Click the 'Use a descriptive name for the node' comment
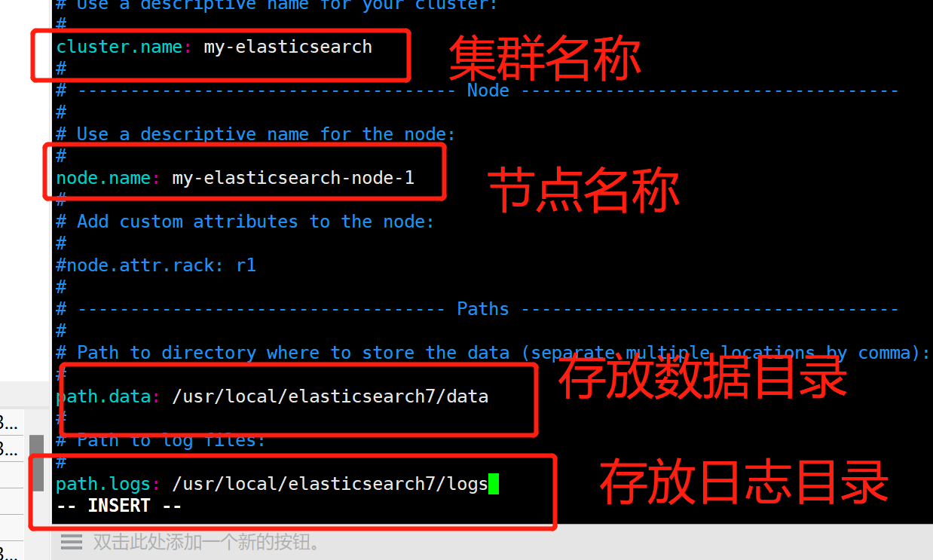 (x=256, y=134)
